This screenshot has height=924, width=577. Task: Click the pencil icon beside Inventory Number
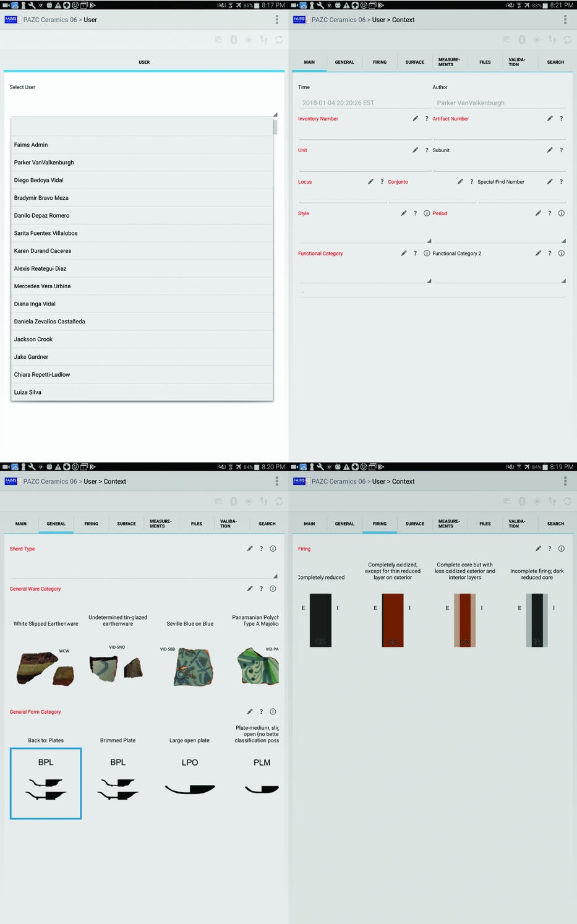coord(415,119)
